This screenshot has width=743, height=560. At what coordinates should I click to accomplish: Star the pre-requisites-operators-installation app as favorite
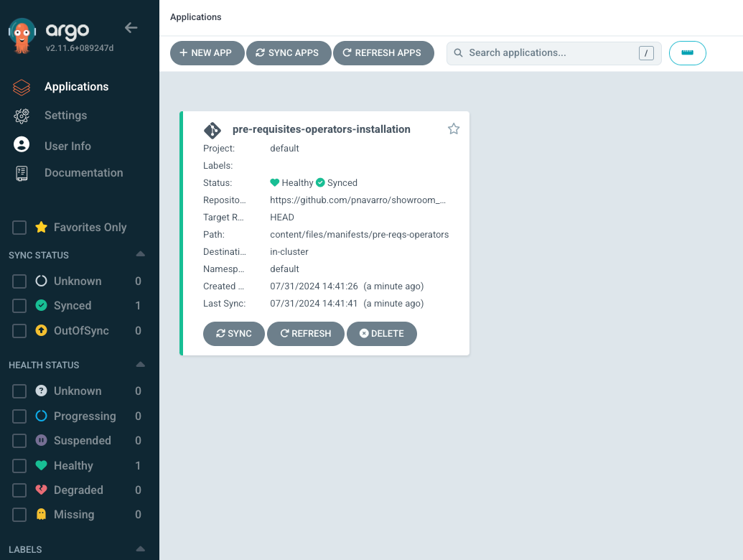[454, 129]
